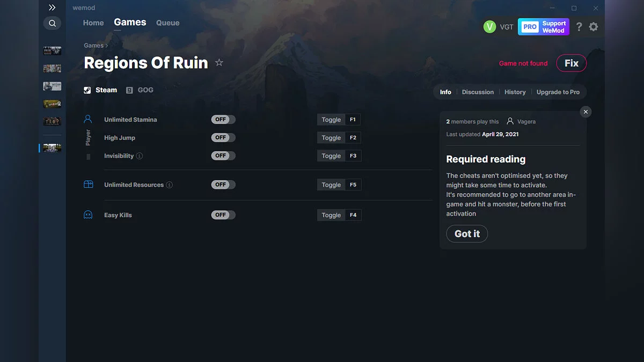Click the Easy Kills label
644x362 pixels.
(118, 215)
